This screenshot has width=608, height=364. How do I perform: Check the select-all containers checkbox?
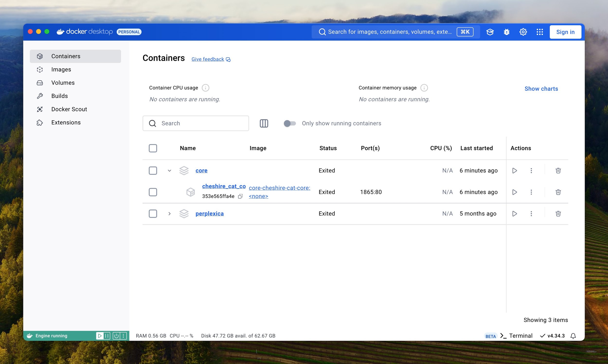(x=153, y=148)
